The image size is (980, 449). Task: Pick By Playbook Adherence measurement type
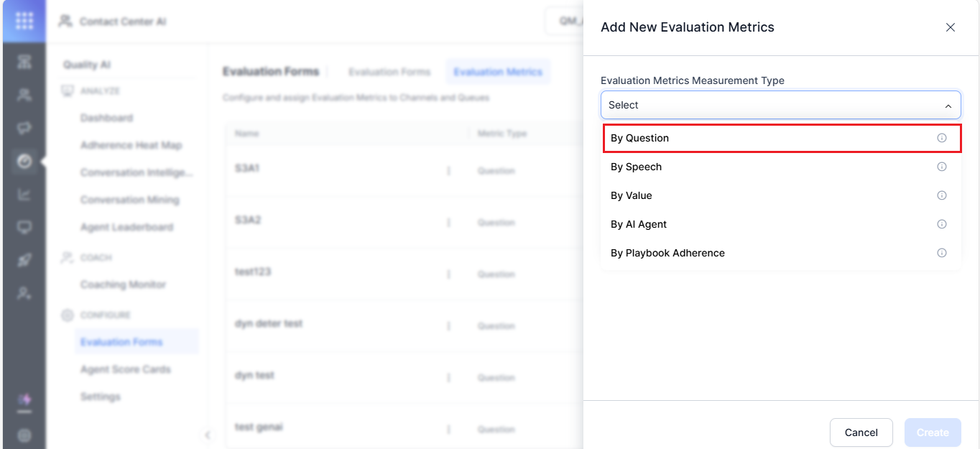click(667, 253)
